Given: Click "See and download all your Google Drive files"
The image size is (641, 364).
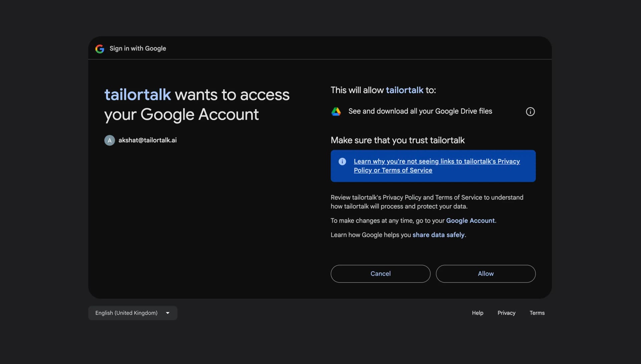Looking at the screenshot, I should pos(420,111).
